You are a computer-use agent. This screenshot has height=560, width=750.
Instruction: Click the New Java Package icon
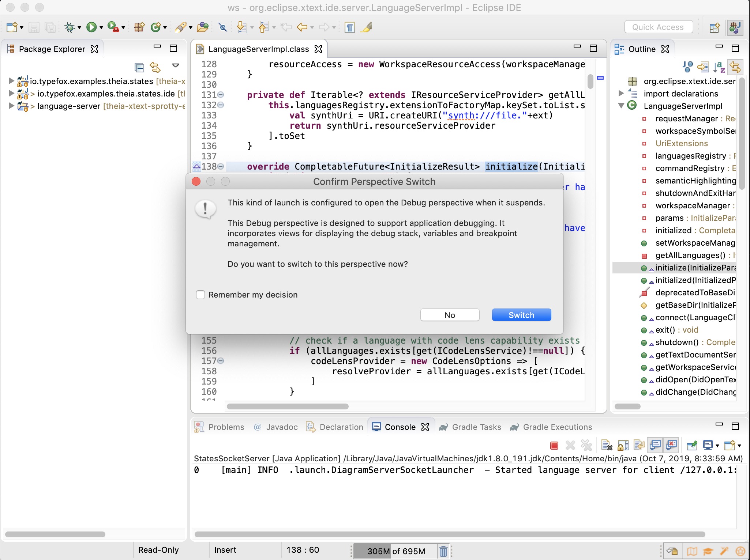point(139,27)
